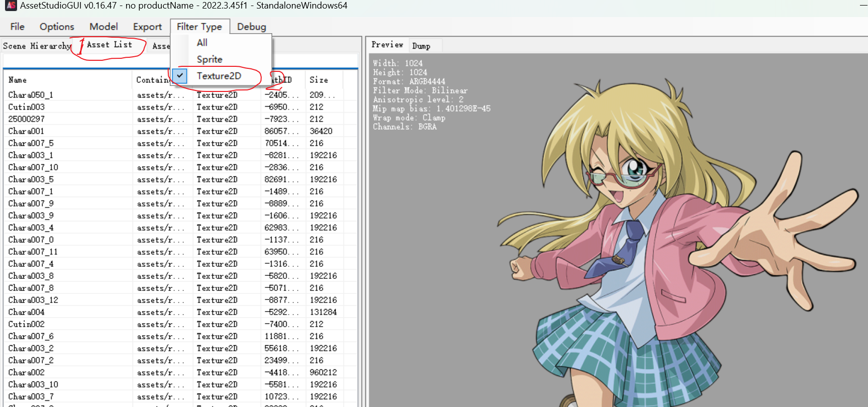
Task: Select the Chara003_9 asset row
Action: coord(181,216)
